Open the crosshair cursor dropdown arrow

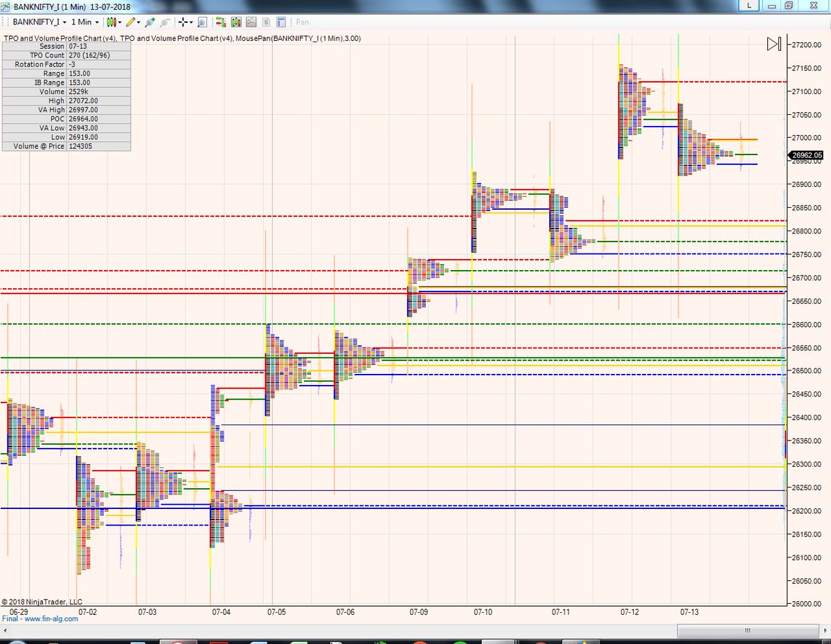pyautogui.click(x=191, y=22)
